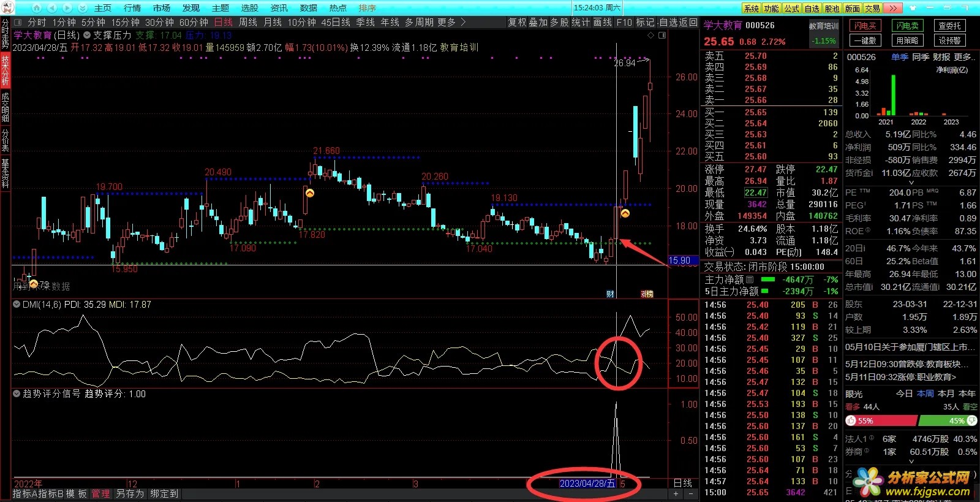Zoom out the chart with the − button
This screenshot has height=502, width=980.
691,493
